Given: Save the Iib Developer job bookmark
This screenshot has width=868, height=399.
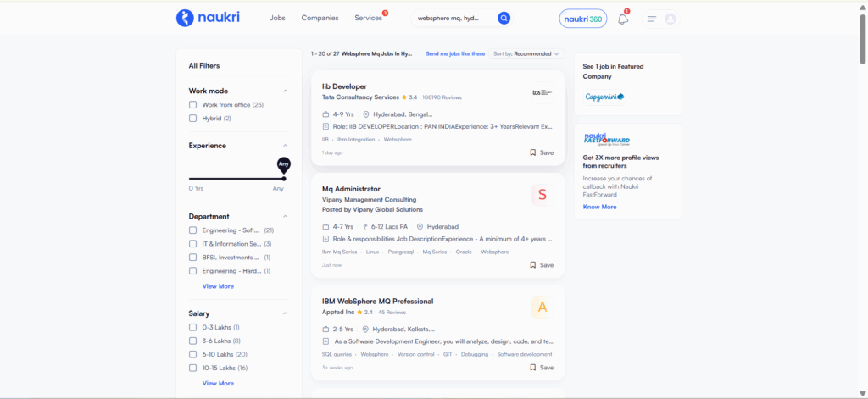Looking at the screenshot, I should (x=541, y=152).
